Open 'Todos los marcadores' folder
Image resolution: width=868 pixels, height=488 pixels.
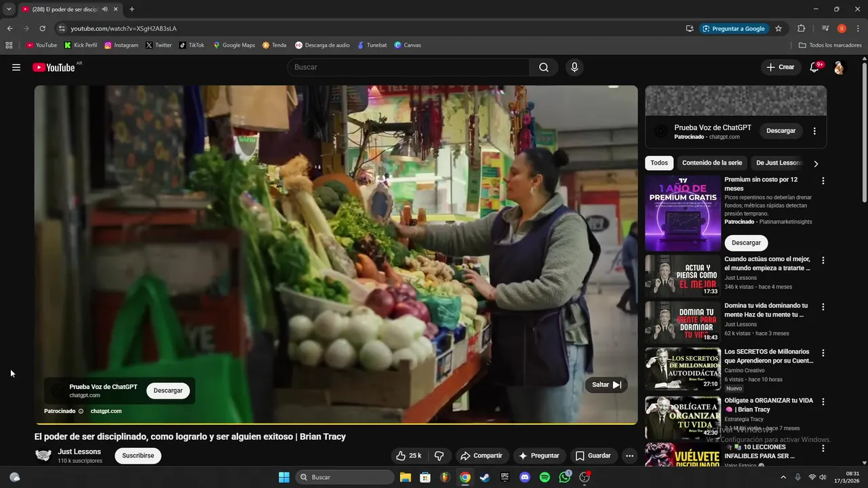point(830,45)
